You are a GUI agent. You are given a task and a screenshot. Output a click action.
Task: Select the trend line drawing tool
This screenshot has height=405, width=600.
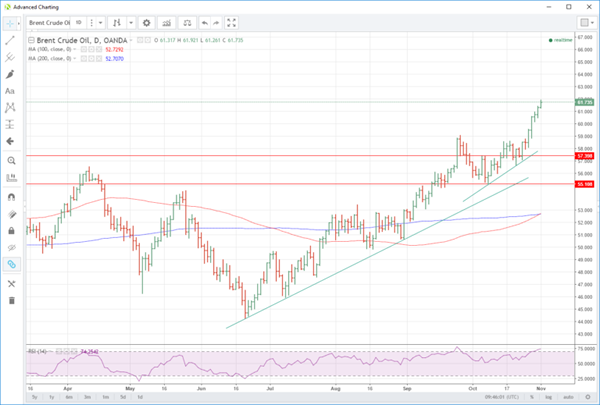click(x=10, y=39)
